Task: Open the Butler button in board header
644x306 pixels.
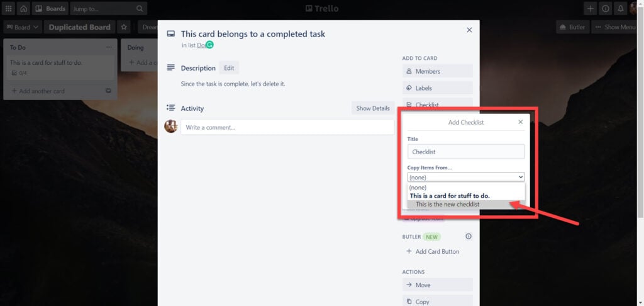Action: coord(573,27)
